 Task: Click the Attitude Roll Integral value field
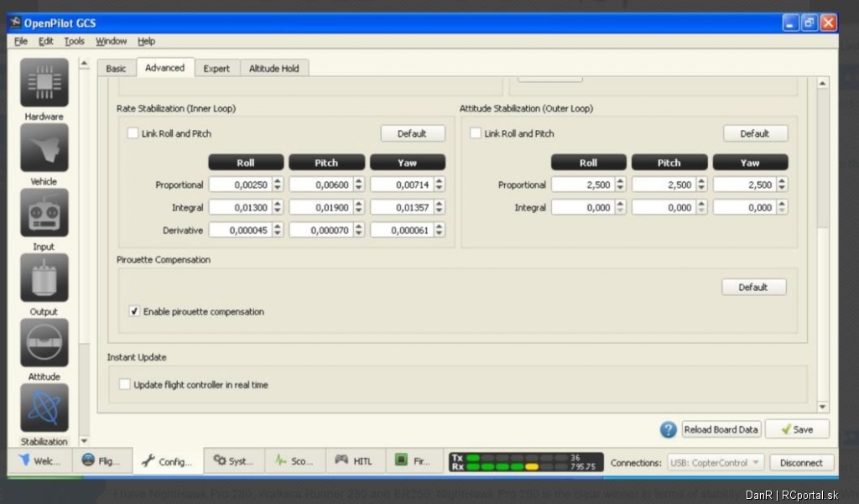[588, 208]
